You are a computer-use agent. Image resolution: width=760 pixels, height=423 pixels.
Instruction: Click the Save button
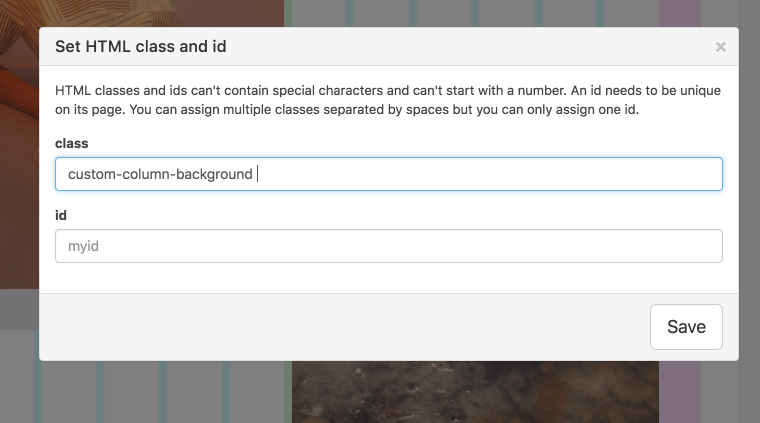coord(686,327)
